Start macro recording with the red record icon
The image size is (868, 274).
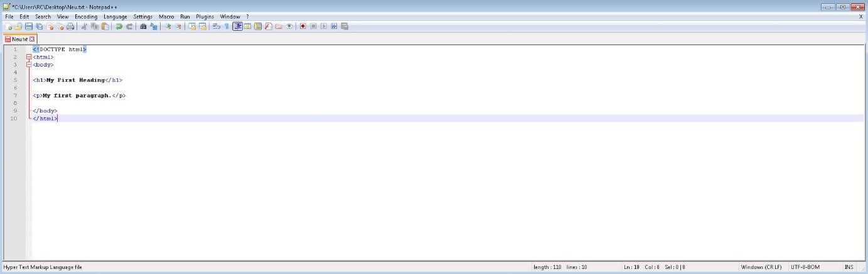coord(303,26)
